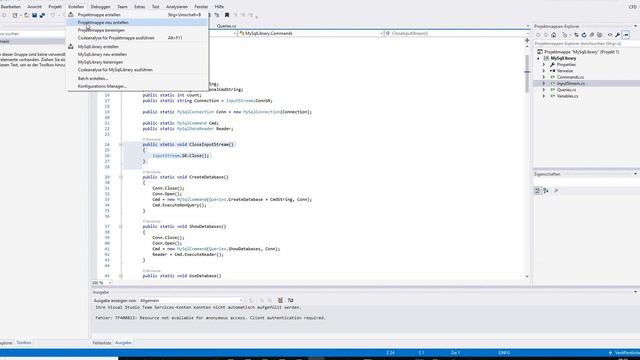This screenshot has height=360, width=640.
Task: Click the refresh icon in Projektmappen-Explorer
Action: pyautogui.click(x=584, y=35)
